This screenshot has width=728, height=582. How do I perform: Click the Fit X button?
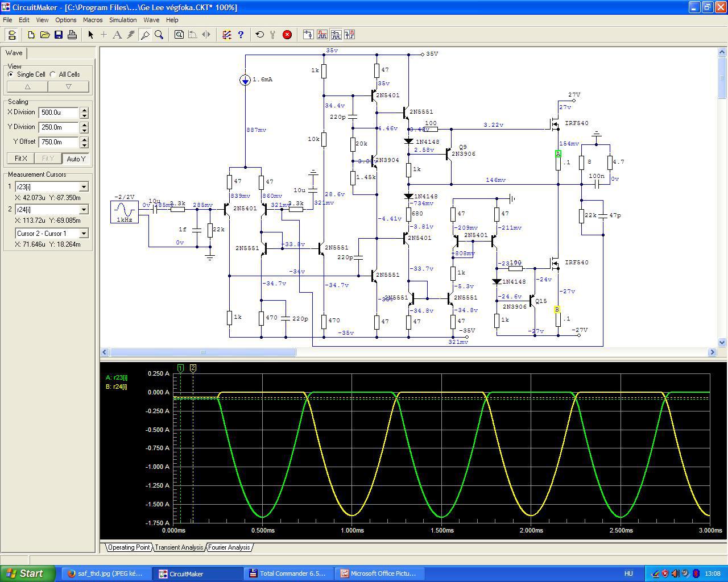tap(21, 159)
